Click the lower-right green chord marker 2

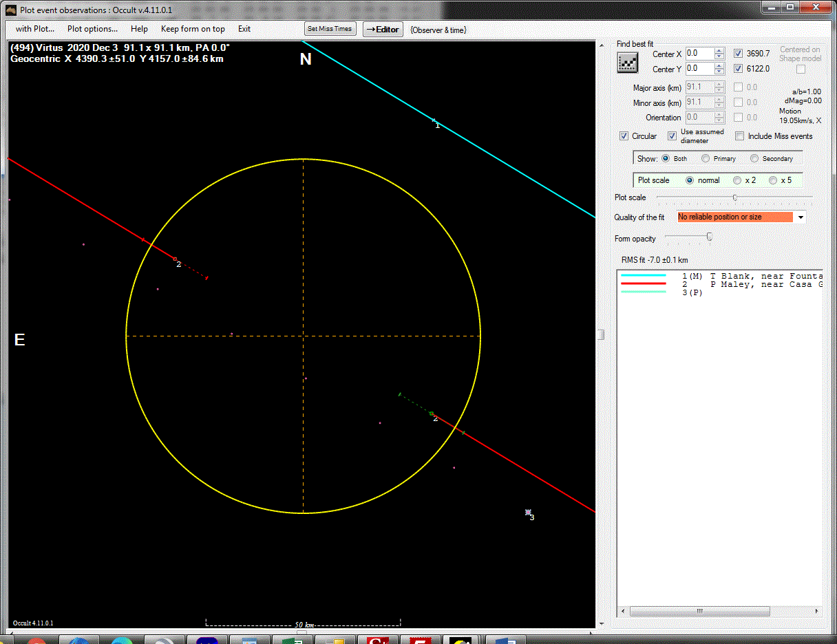(x=432, y=414)
